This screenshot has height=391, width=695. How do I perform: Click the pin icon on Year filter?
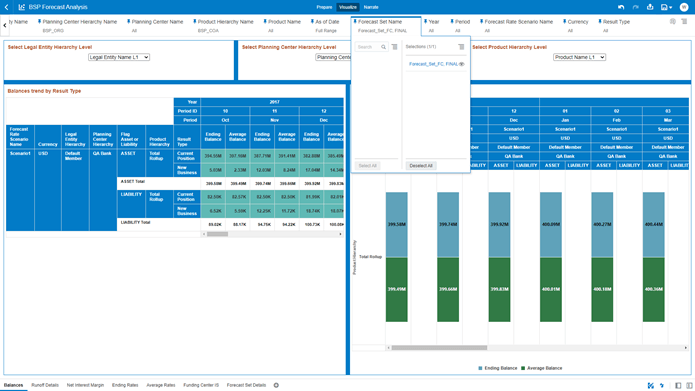(426, 21)
